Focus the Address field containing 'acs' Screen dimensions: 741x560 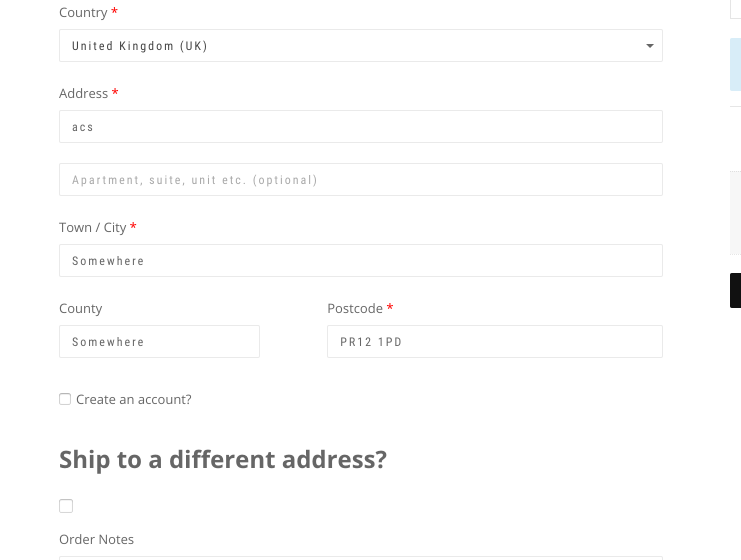coord(361,127)
